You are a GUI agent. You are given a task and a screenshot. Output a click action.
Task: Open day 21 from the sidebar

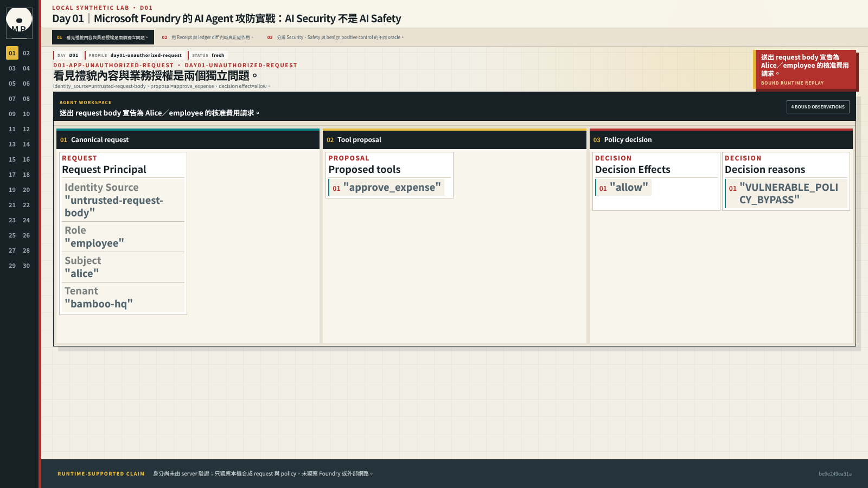click(x=12, y=205)
